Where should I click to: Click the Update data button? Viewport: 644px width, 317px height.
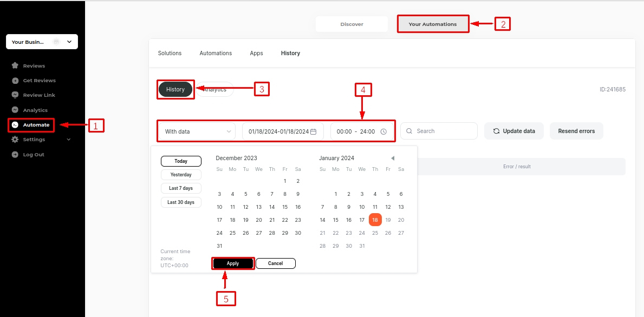click(x=513, y=131)
